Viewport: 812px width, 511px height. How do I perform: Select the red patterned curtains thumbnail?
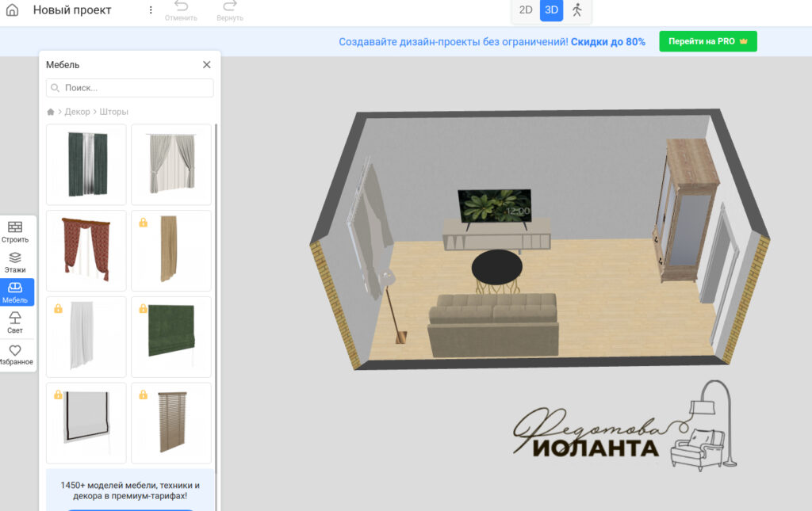tap(86, 251)
